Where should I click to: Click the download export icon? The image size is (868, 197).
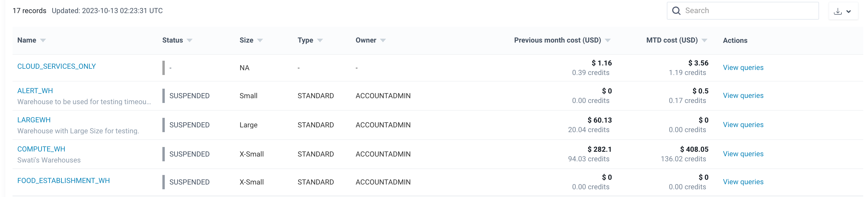pos(838,11)
